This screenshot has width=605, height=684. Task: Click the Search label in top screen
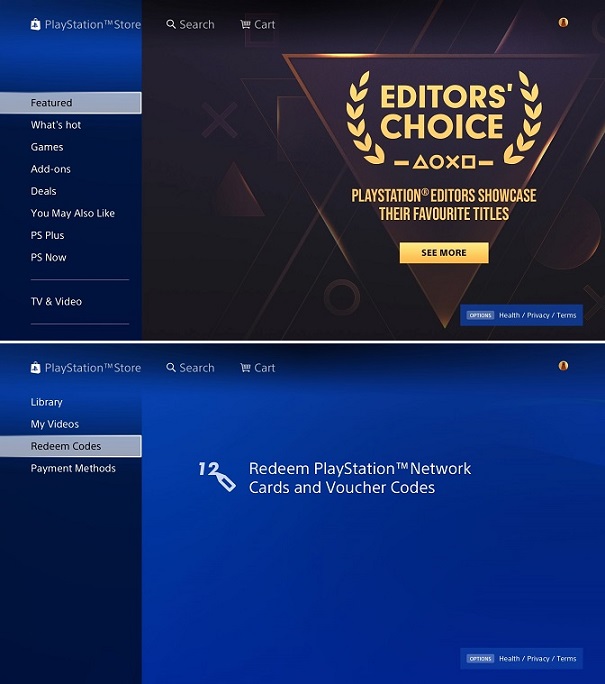(197, 24)
